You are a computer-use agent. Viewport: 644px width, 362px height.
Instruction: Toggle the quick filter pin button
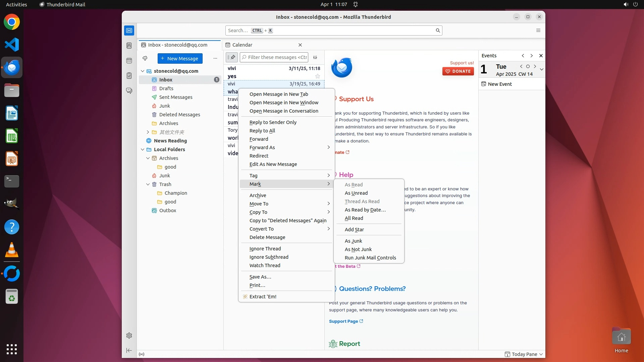click(x=231, y=57)
